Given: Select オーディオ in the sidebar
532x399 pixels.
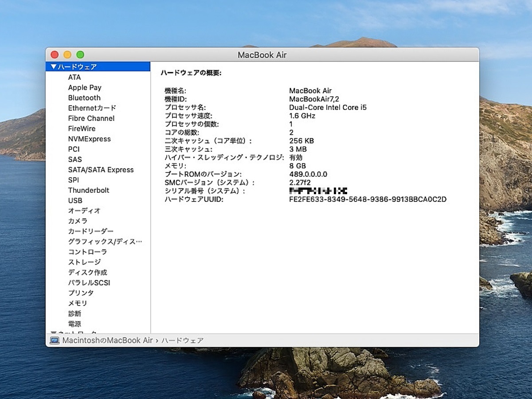Looking at the screenshot, I should pos(84,211).
